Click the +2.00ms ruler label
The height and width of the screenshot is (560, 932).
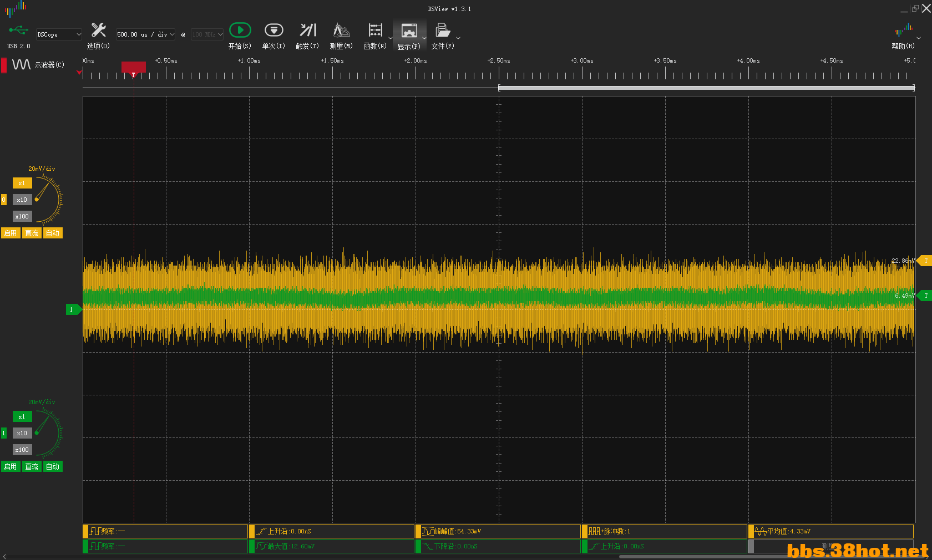[x=416, y=60]
